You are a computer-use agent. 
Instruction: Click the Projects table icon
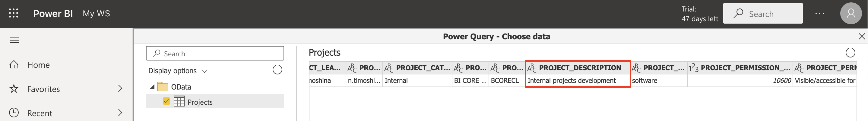tap(179, 101)
